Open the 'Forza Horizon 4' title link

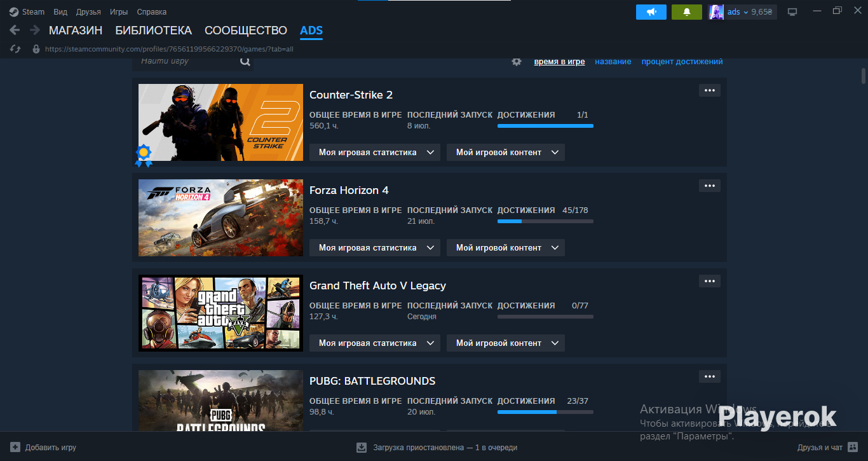click(x=349, y=190)
